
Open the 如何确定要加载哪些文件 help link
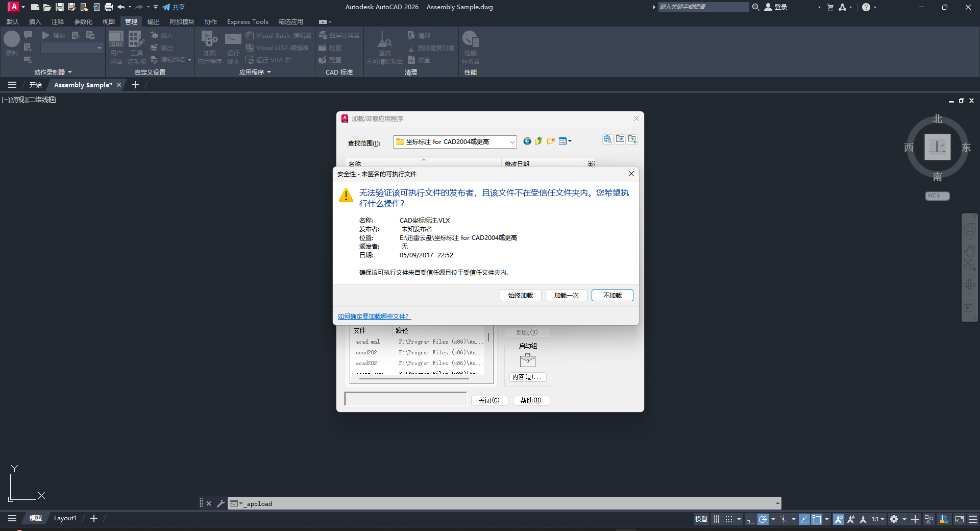click(x=374, y=317)
